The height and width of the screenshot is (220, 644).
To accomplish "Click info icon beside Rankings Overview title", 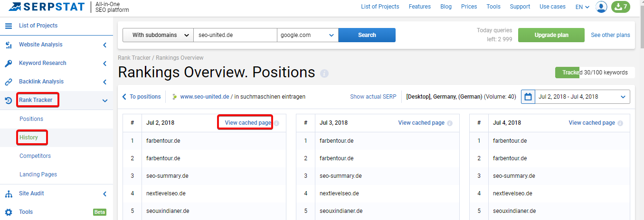I will click(324, 73).
